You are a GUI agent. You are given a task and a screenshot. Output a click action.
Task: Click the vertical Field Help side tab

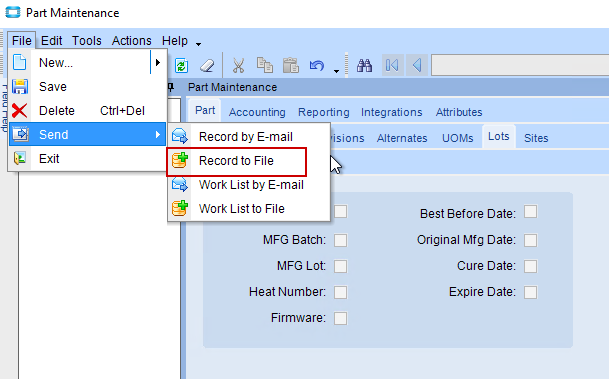4,108
